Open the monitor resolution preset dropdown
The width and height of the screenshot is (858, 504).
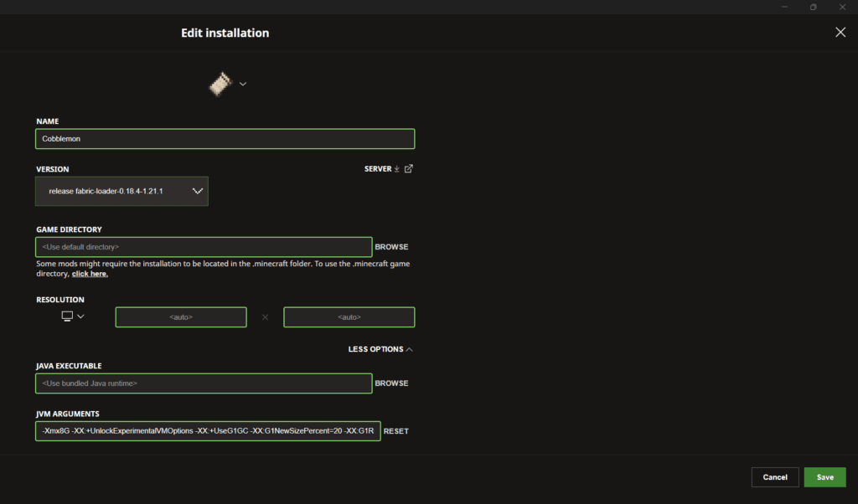[73, 316]
